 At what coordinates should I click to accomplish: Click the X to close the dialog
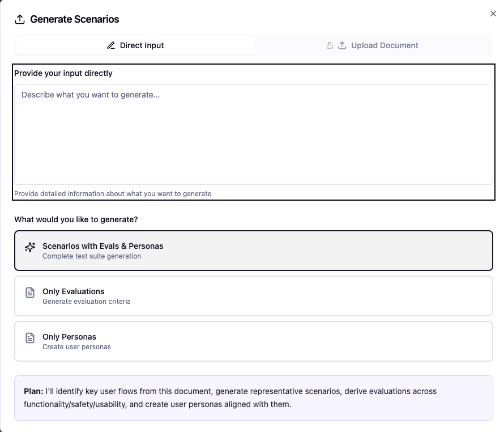493,14
